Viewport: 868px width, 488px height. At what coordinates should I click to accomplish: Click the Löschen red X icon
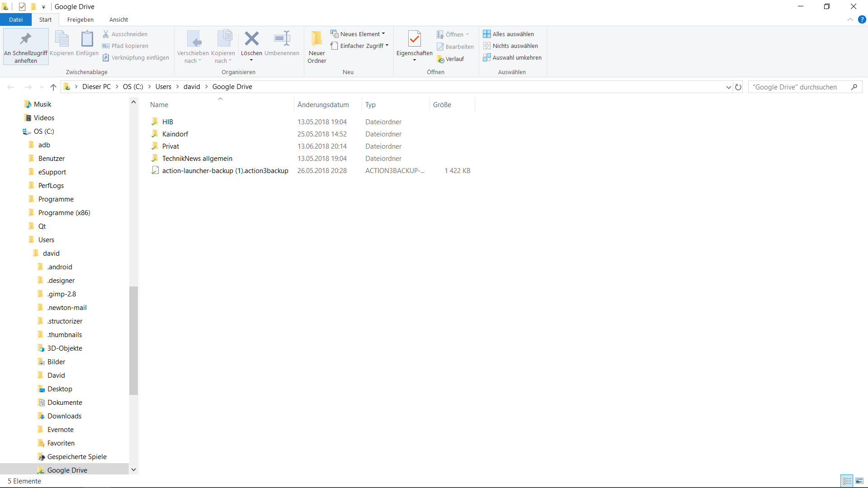(x=251, y=39)
